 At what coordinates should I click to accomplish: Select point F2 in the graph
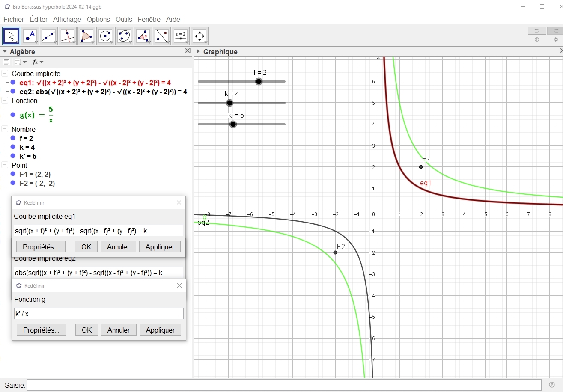[x=335, y=252]
